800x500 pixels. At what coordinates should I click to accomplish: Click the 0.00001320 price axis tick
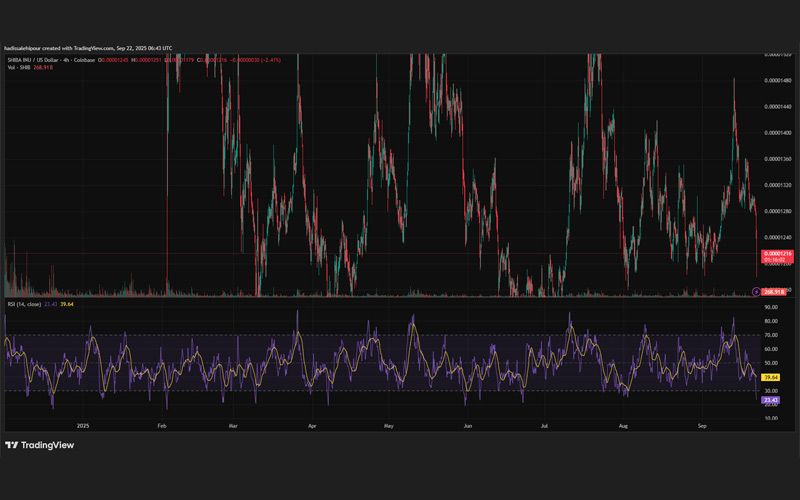(x=778, y=185)
